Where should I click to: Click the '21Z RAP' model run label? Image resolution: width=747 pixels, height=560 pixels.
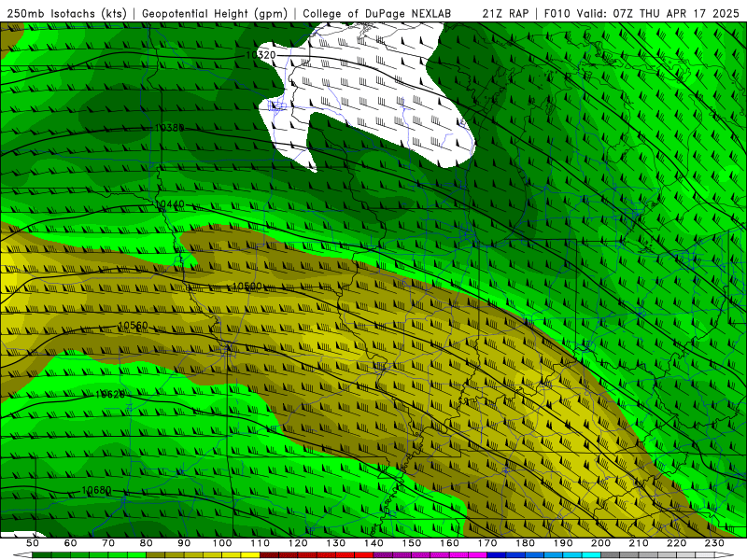tap(505, 13)
